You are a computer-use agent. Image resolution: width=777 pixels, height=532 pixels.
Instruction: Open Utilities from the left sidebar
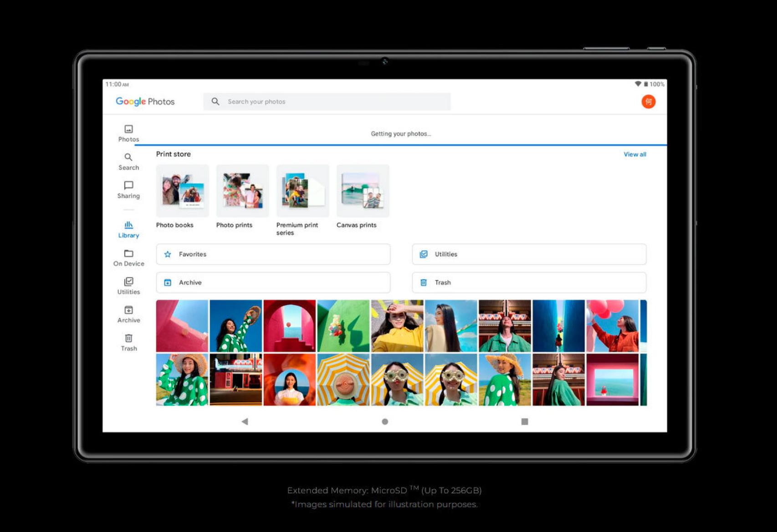(x=128, y=286)
